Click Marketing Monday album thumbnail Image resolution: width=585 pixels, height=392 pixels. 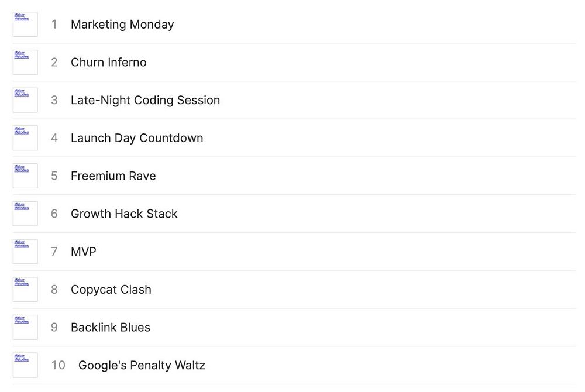pyautogui.click(x=25, y=25)
